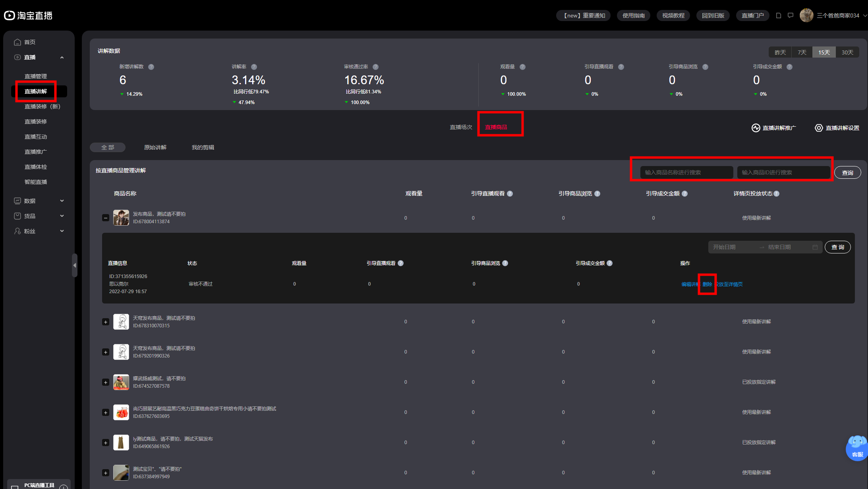The height and width of the screenshot is (489, 868).
Task: Click the help icon next to 详情页投放状态
Action: click(x=777, y=194)
